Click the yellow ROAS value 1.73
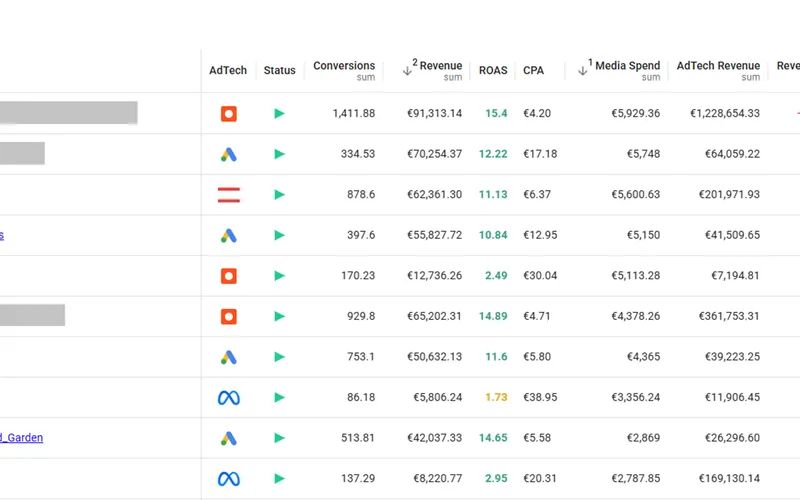 (x=496, y=397)
